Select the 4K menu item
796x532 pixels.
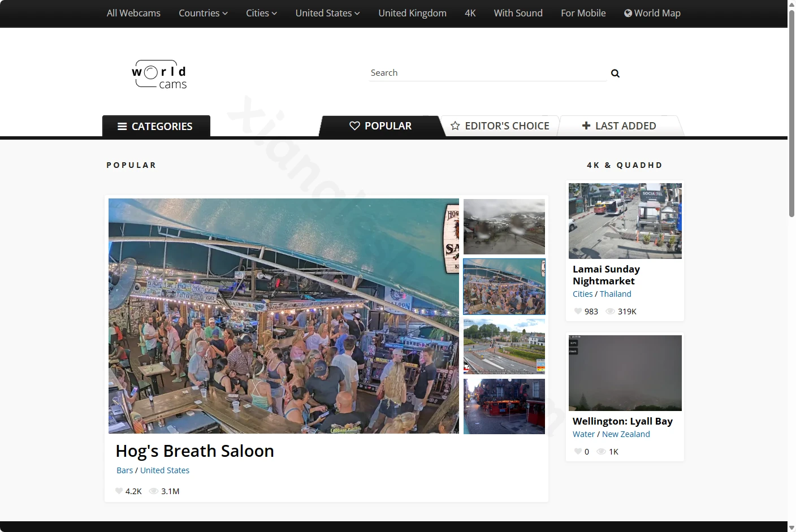tap(470, 13)
